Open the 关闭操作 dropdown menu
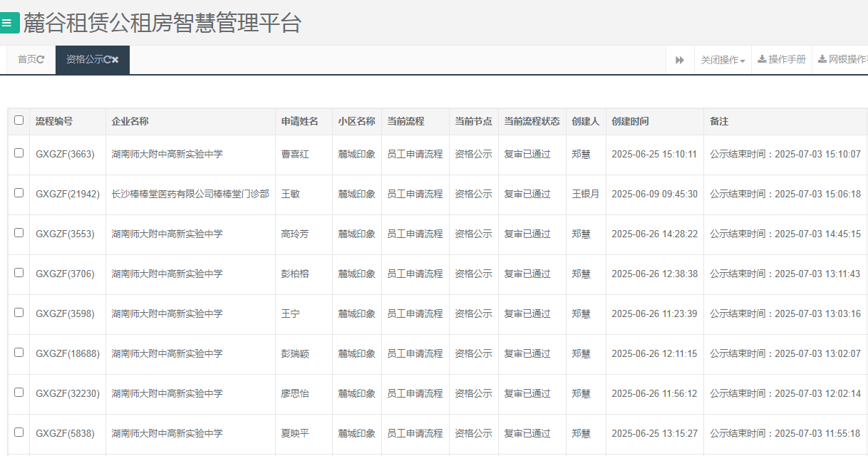Viewport: 868px width, 456px height. (721, 60)
